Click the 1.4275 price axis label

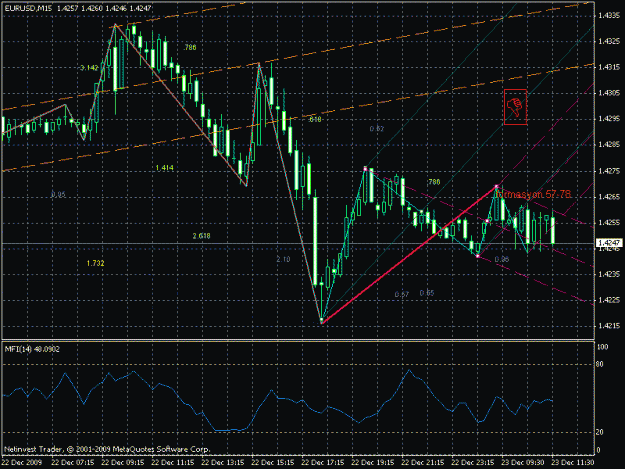coord(609,171)
